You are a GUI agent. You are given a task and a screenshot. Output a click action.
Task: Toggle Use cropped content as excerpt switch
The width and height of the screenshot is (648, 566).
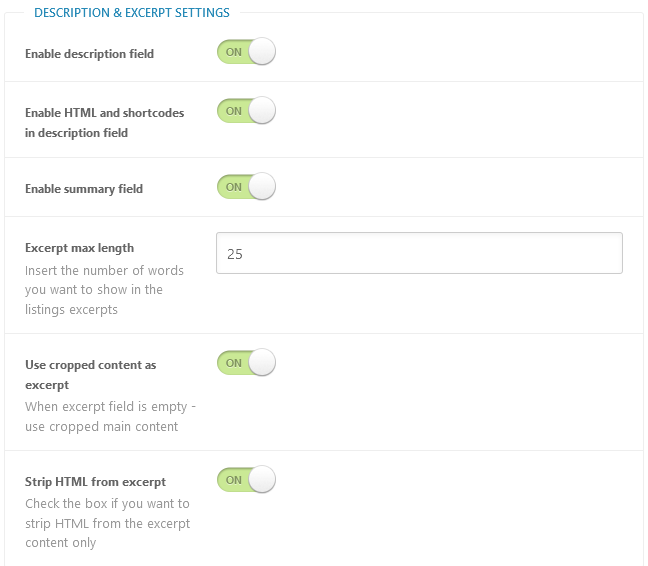246,363
